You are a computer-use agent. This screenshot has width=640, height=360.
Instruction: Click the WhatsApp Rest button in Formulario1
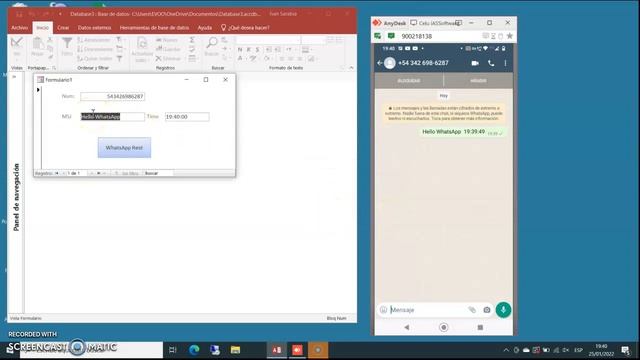click(124, 147)
